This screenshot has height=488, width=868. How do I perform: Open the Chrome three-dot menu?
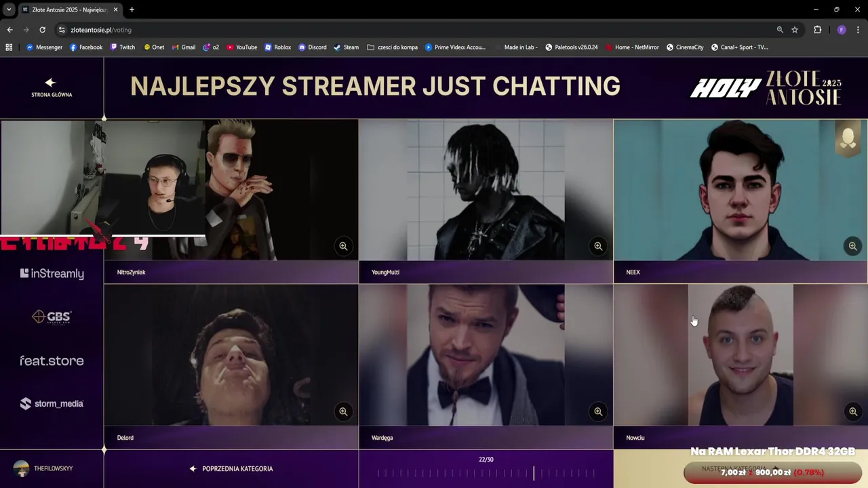click(858, 30)
